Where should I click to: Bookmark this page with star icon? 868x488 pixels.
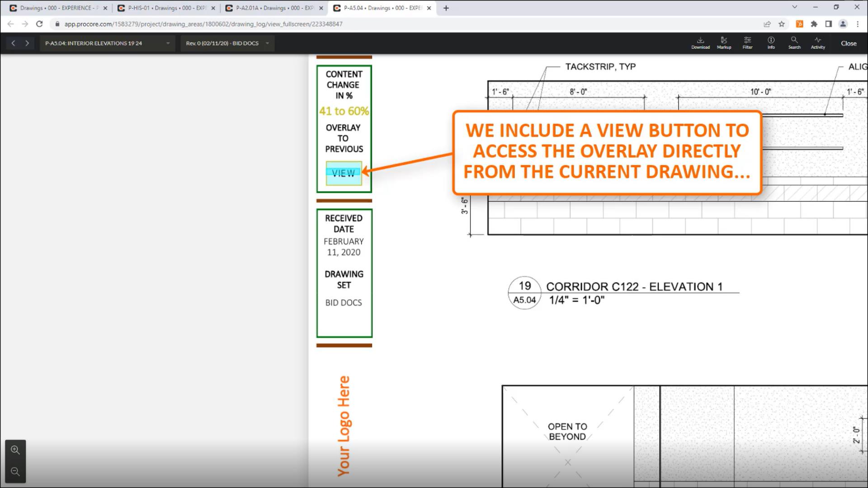782,24
